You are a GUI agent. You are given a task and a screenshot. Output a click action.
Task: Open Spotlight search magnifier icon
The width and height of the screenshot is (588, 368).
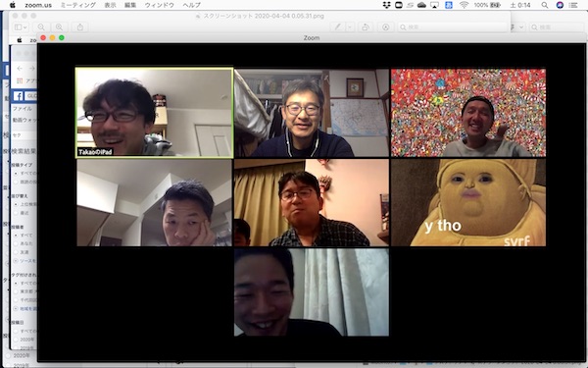(x=545, y=5)
